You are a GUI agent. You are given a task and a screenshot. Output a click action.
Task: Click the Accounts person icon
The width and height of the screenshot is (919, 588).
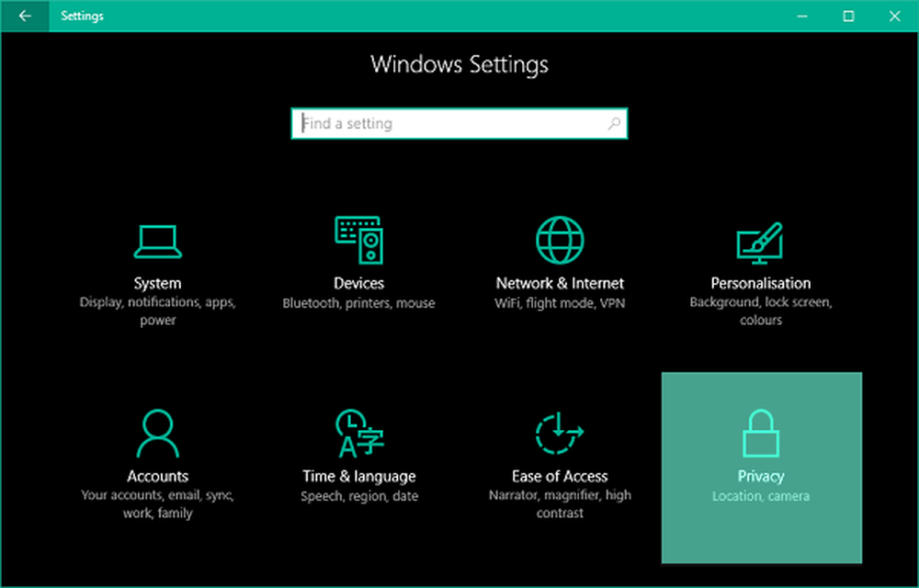click(x=157, y=434)
